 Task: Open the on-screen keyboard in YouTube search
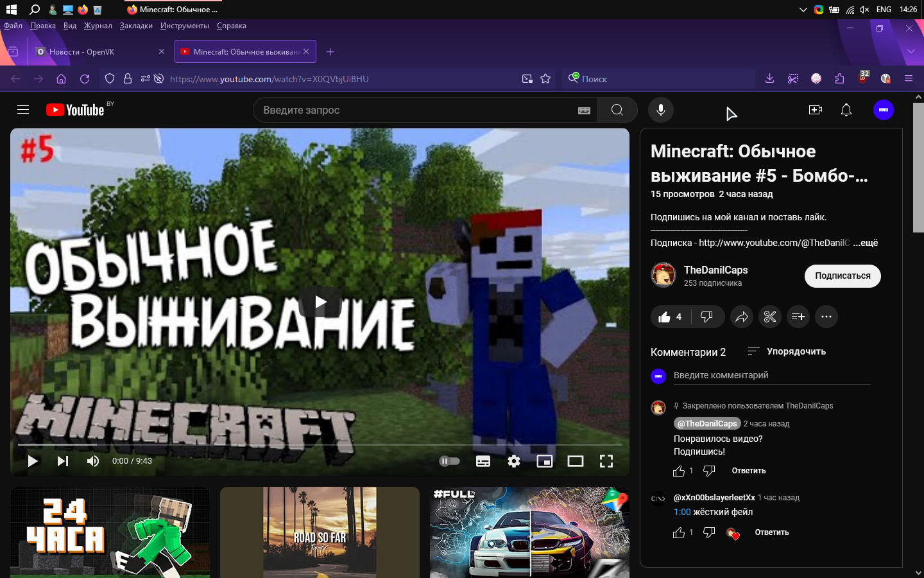pyautogui.click(x=584, y=110)
